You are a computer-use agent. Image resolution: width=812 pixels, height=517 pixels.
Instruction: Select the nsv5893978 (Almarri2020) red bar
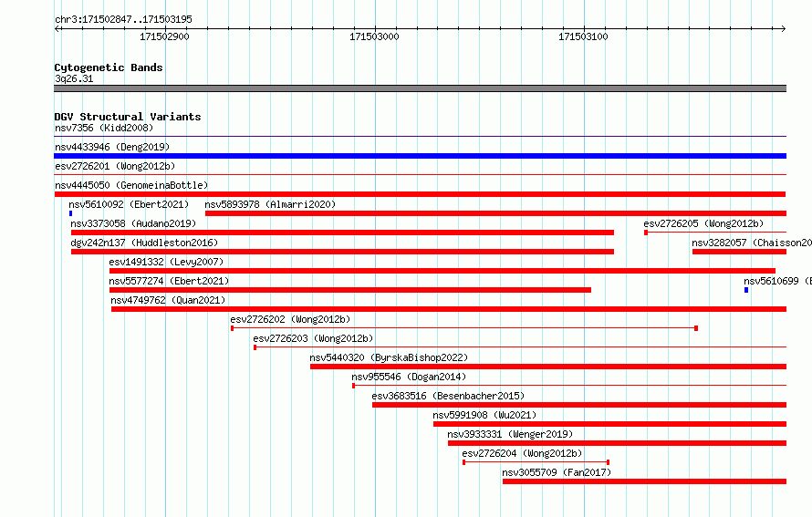(x=495, y=213)
